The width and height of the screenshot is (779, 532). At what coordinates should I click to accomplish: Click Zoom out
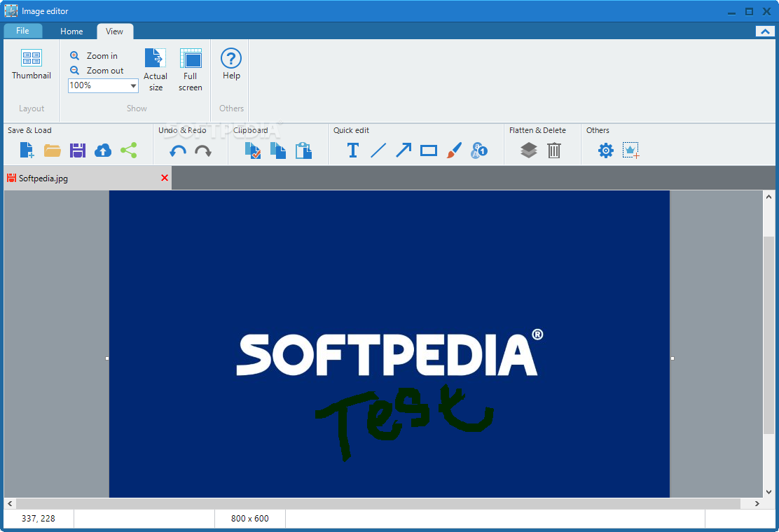pyautogui.click(x=97, y=71)
